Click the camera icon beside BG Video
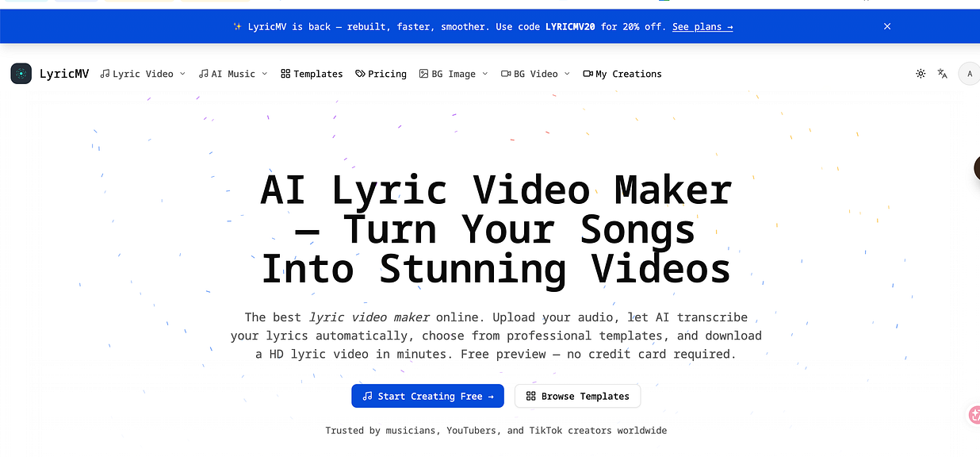980x476 pixels. [506, 74]
